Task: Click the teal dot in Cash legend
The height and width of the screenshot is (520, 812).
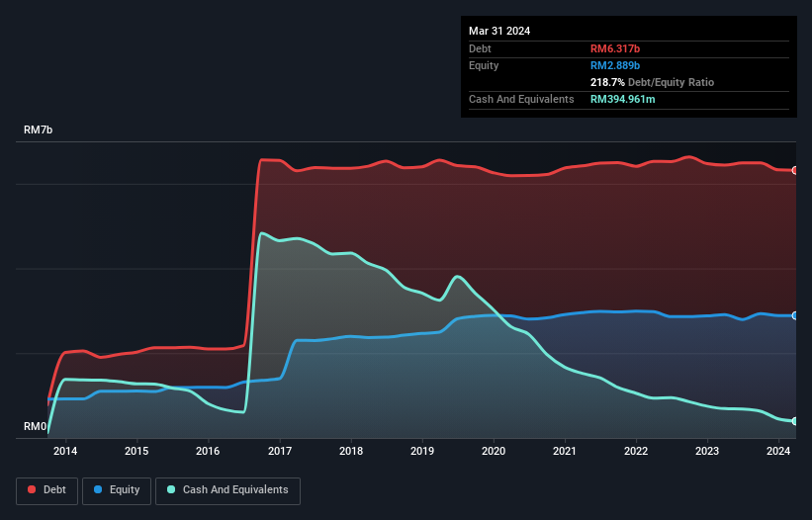Action: tap(171, 489)
